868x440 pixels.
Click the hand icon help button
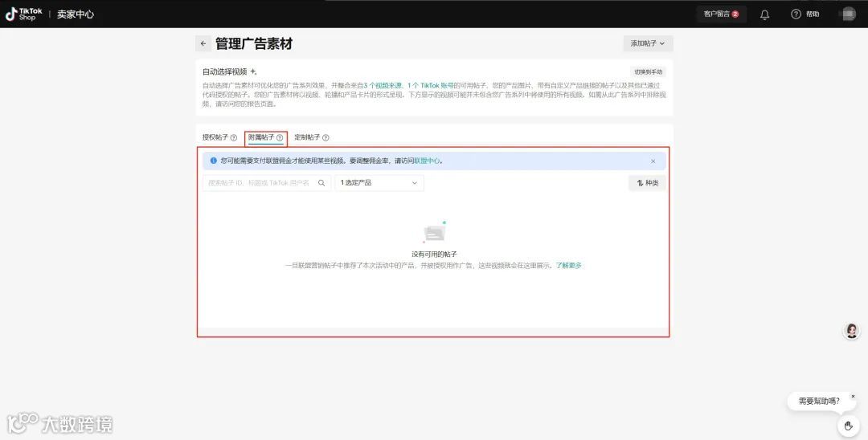[x=848, y=425]
